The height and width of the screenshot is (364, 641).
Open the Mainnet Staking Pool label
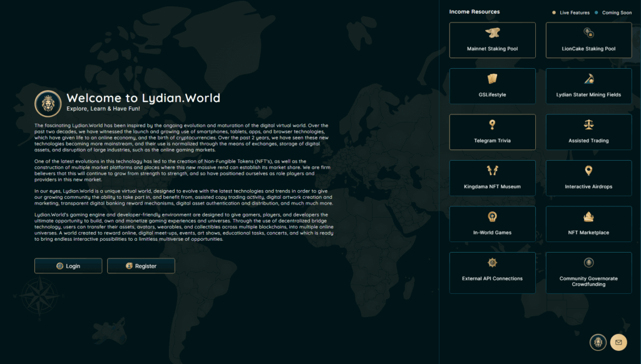(492, 49)
